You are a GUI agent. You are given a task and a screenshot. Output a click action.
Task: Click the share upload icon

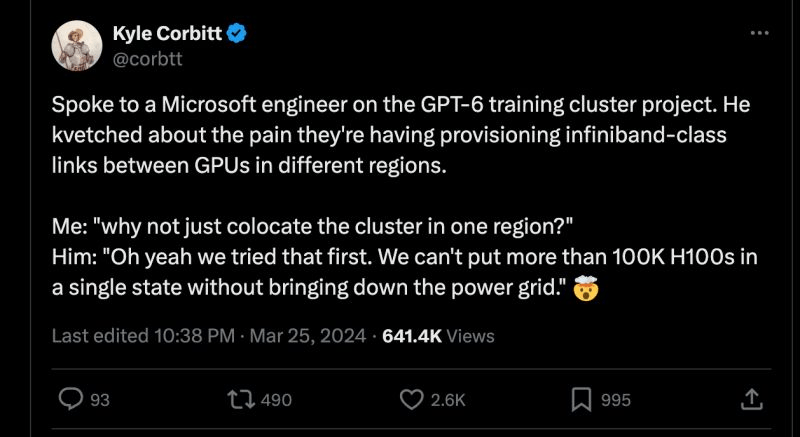[750, 399]
